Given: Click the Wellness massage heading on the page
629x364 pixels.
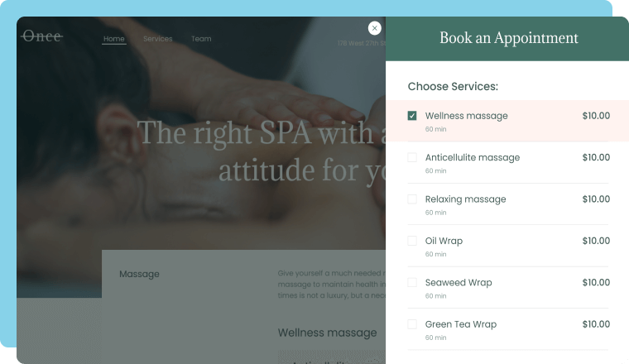Looking at the screenshot, I should 328,333.
